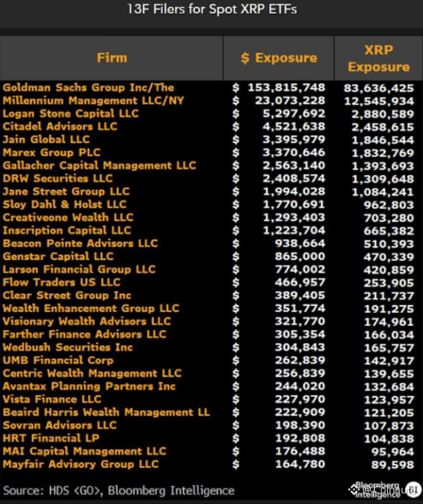The height and width of the screenshot is (504, 423).
Task: Click dollar value 351,774
Action: point(299,309)
